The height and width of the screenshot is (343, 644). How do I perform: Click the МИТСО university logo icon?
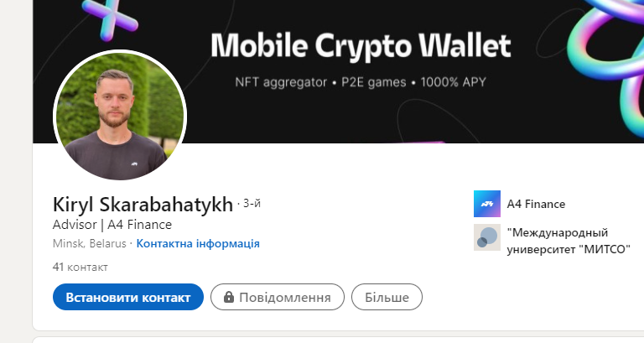click(x=486, y=237)
